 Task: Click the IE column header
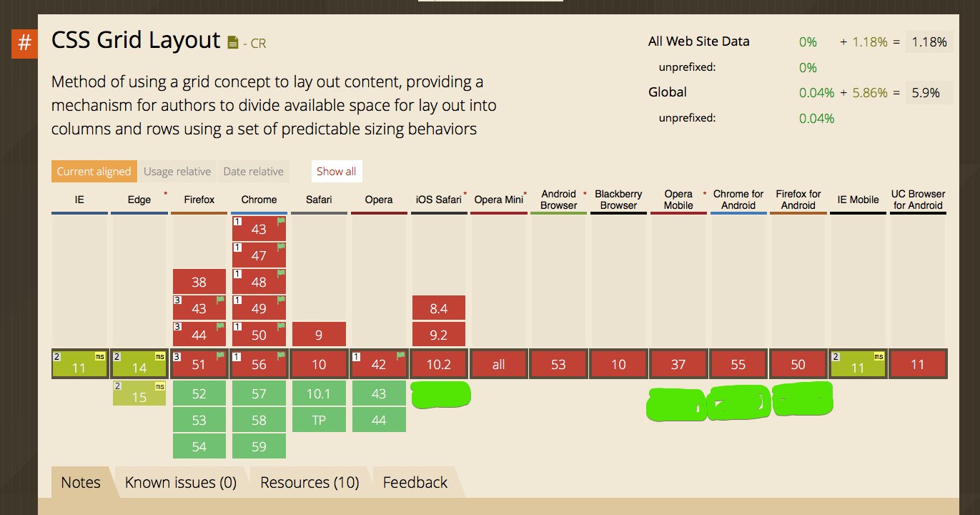tap(79, 200)
